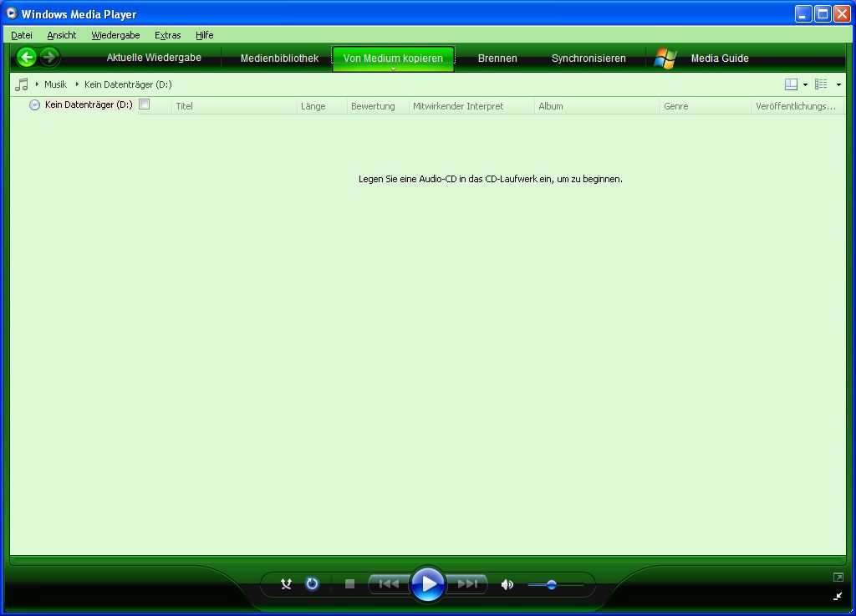Viewport: 856px width, 616px height.
Task: Open the layout options icon
Action: (x=791, y=84)
